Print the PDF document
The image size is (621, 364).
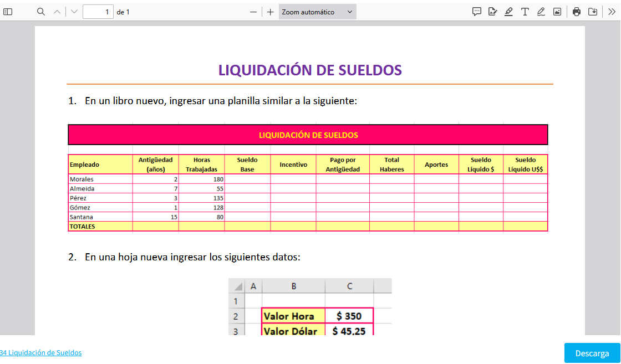tap(577, 12)
